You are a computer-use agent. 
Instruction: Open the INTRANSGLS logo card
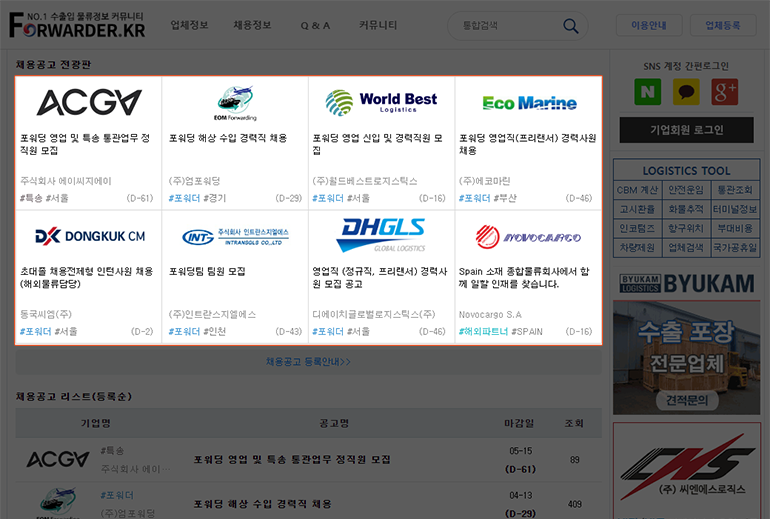point(235,237)
